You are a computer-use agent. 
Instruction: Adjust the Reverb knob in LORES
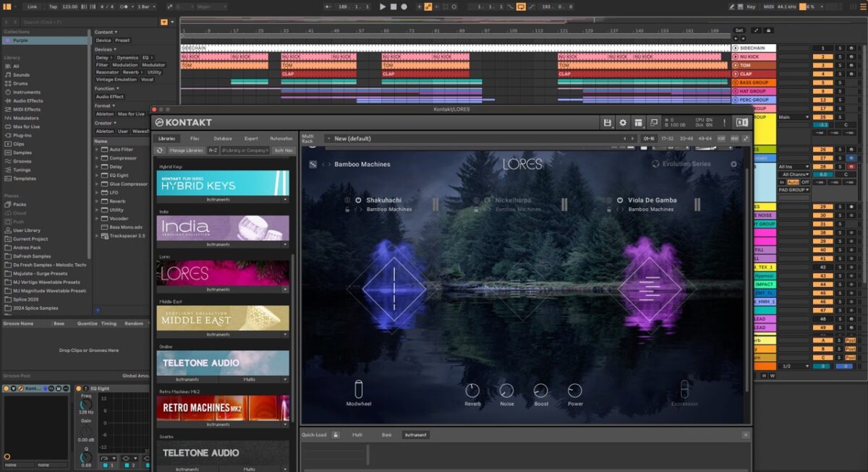coord(472,391)
